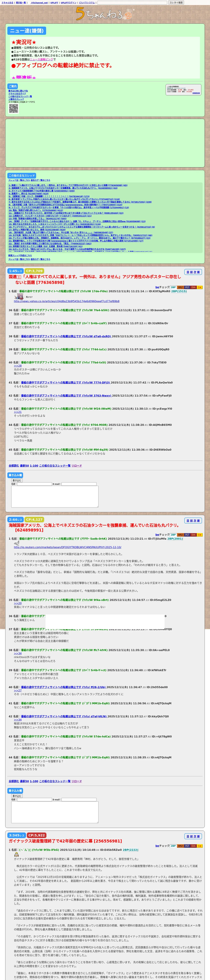
Task: Click the スレタイ検索 button
Action: coord(176,3)
